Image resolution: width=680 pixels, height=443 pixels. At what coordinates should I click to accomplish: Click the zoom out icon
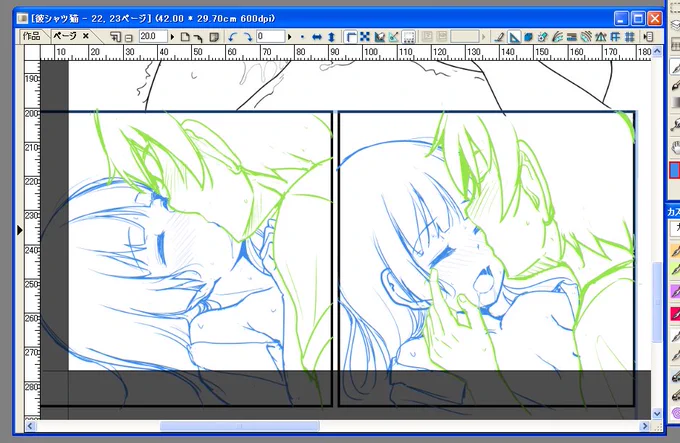point(129,38)
